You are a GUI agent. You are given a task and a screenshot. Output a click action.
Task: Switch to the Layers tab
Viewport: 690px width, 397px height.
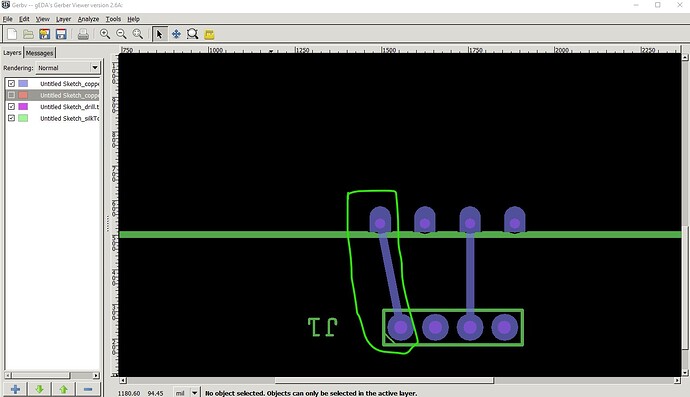[x=12, y=52]
